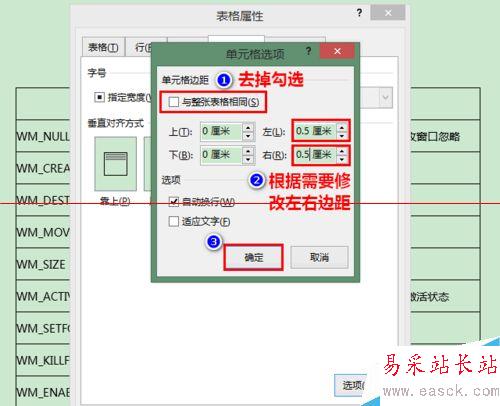Image resolution: width=500 pixels, height=406 pixels.
Task: Close the 单元格选项 dialog
Action: click(337, 51)
